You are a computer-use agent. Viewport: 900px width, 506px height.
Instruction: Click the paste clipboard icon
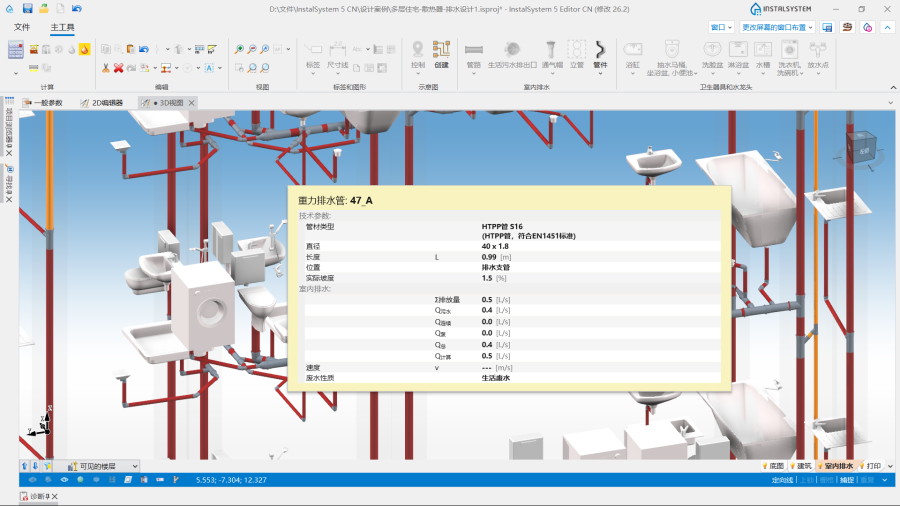coord(131,49)
